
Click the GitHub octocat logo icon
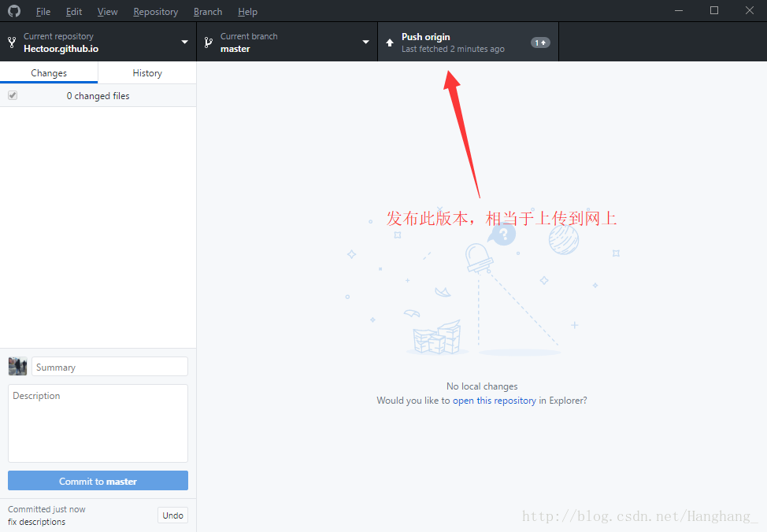(14, 11)
